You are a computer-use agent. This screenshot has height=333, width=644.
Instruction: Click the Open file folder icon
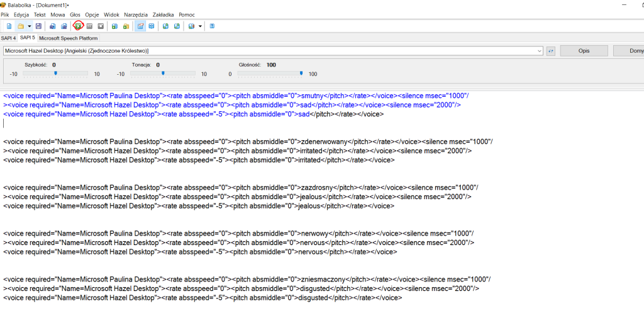coord(20,26)
